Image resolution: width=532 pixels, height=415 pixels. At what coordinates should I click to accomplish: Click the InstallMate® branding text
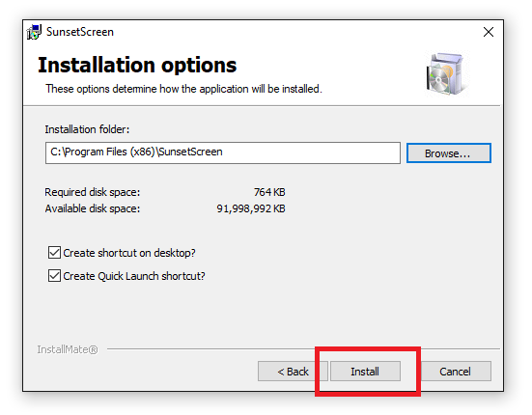pos(68,349)
